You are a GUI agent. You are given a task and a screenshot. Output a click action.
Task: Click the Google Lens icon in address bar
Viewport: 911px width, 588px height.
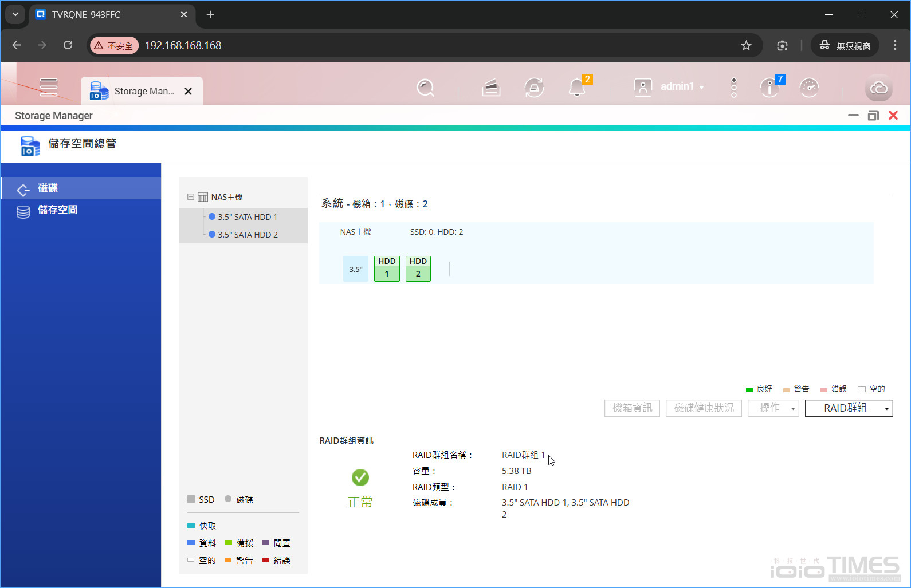(782, 45)
